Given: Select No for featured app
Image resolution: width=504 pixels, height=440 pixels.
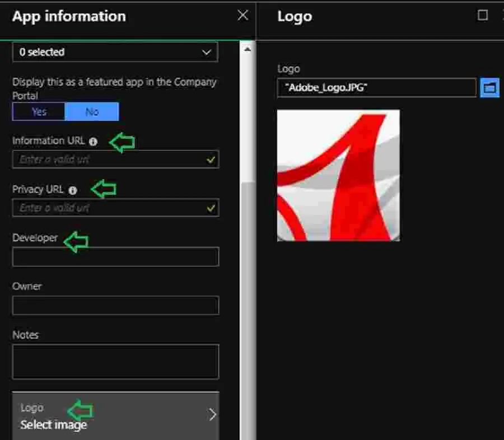Looking at the screenshot, I should click(92, 112).
